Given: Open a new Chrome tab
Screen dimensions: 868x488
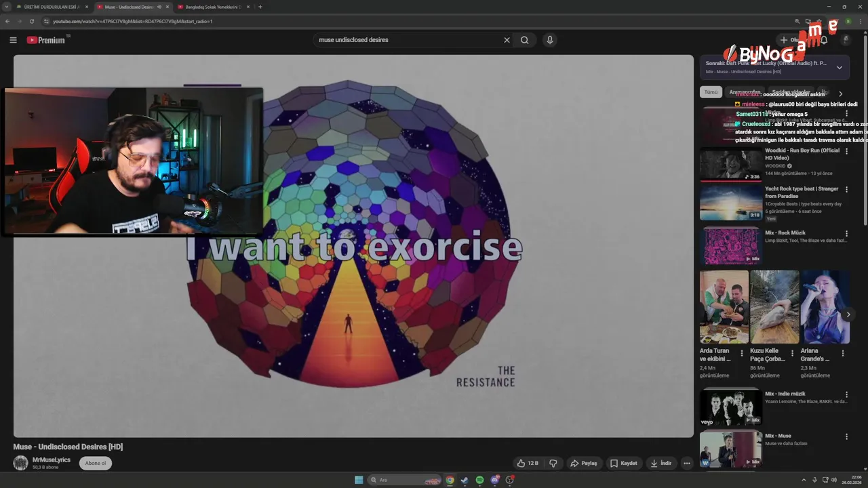Looking at the screenshot, I should (x=260, y=7).
